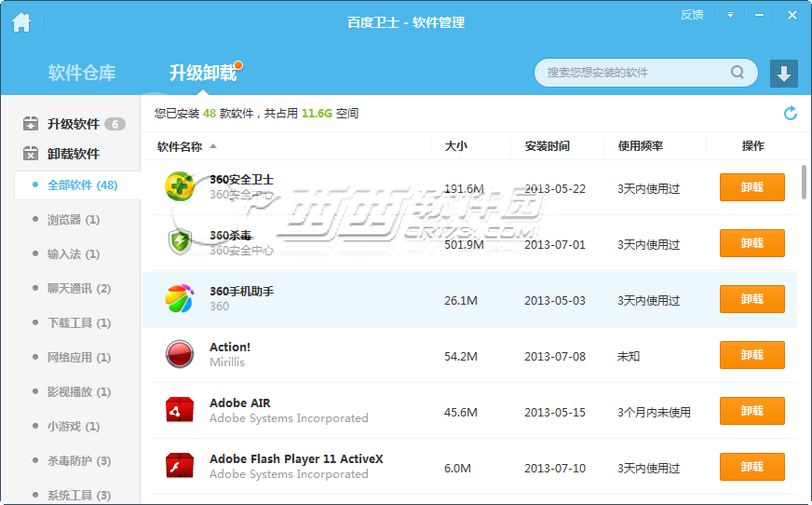
Task: Switch to the 软件仓库 tab
Action: tap(82, 73)
